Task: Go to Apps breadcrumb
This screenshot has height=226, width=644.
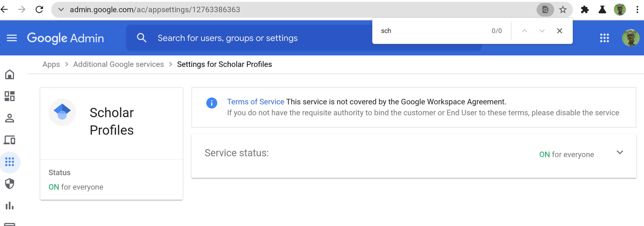Action: pyautogui.click(x=51, y=64)
